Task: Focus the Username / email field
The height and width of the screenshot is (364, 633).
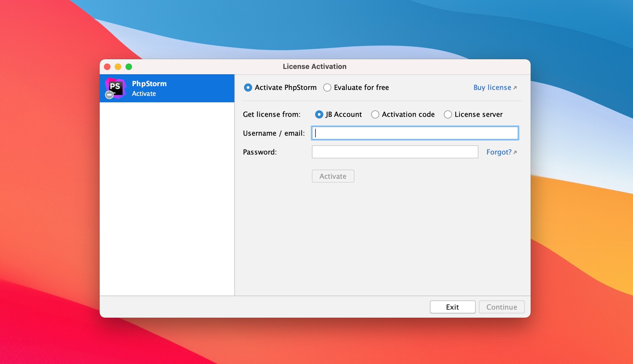Action: 415,133
